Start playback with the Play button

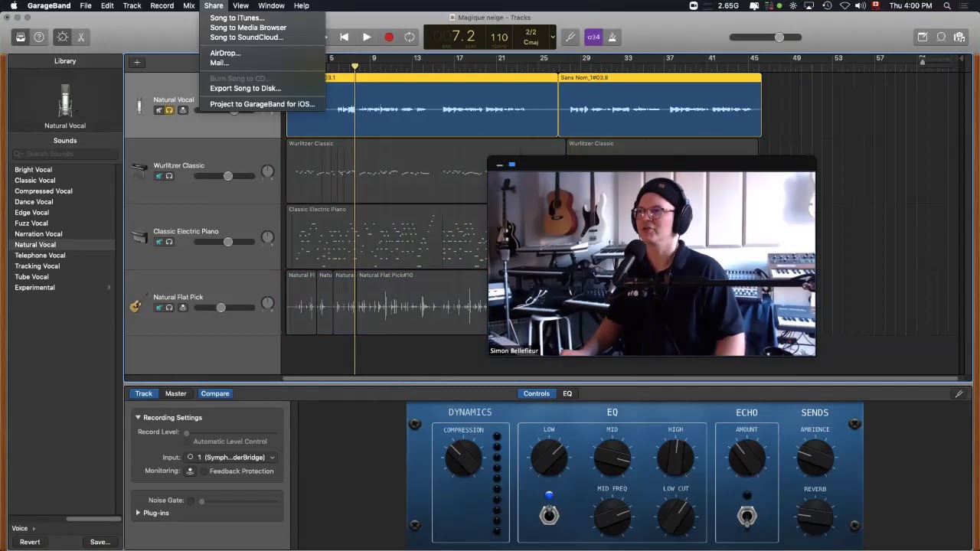click(x=367, y=37)
